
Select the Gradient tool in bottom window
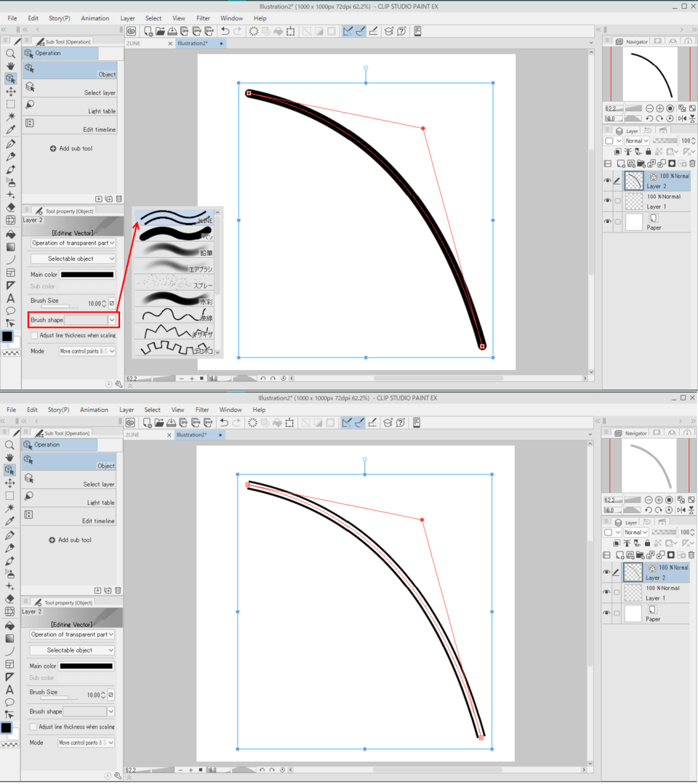[9, 639]
